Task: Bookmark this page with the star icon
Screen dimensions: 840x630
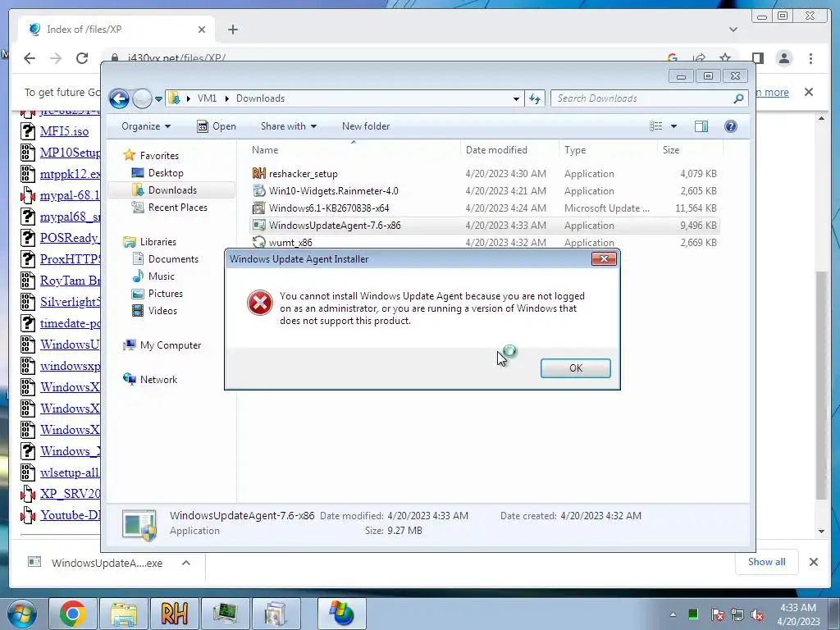Action: (725, 58)
